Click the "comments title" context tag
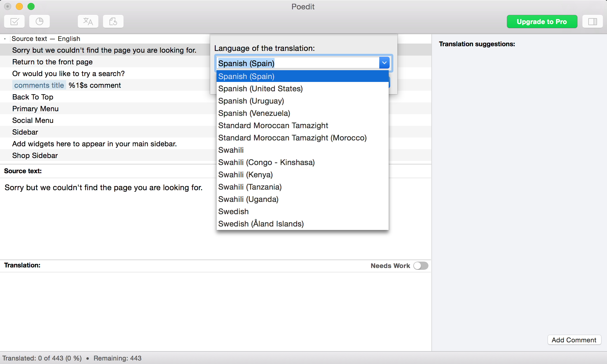The image size is (607, 364). click(x=39, y=85)
